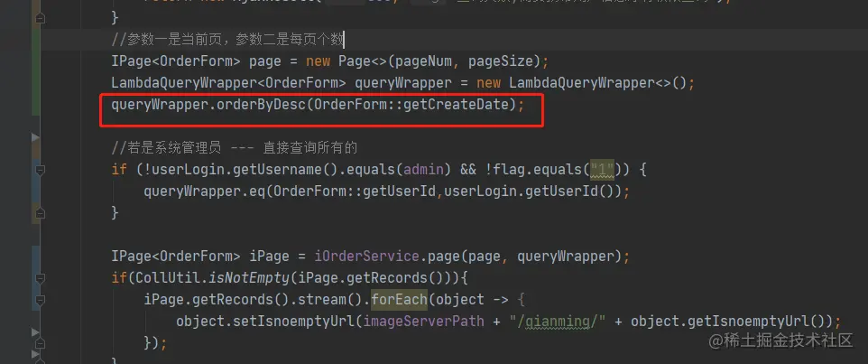Collapse the forEach lambda fold in the gutter
868x364 pixels.
[x=40, y=300]
